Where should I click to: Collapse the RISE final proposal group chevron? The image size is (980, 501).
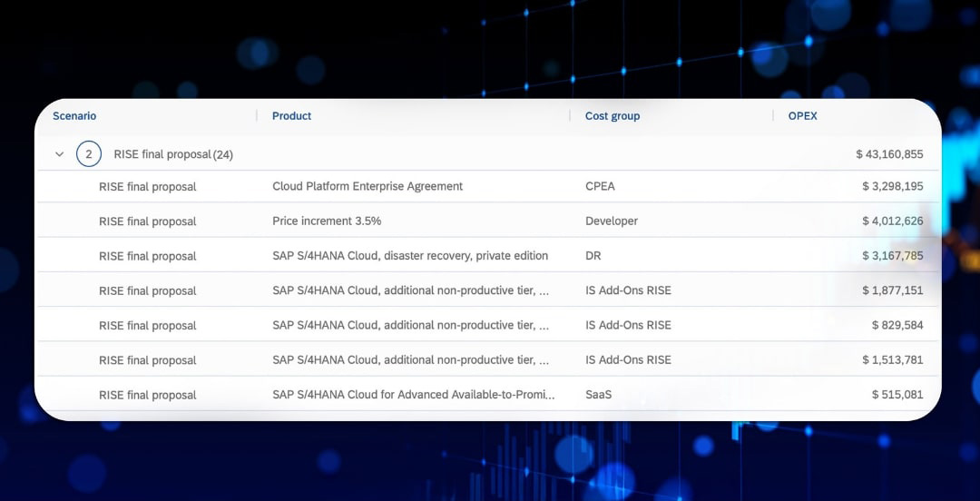[x=59, y=154]
